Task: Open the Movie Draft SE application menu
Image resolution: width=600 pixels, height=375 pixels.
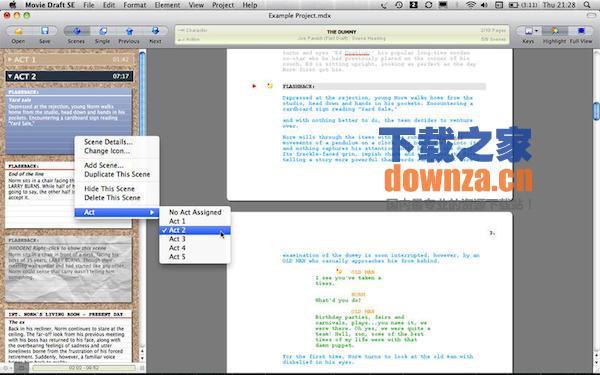Action: tap(50, 5)
